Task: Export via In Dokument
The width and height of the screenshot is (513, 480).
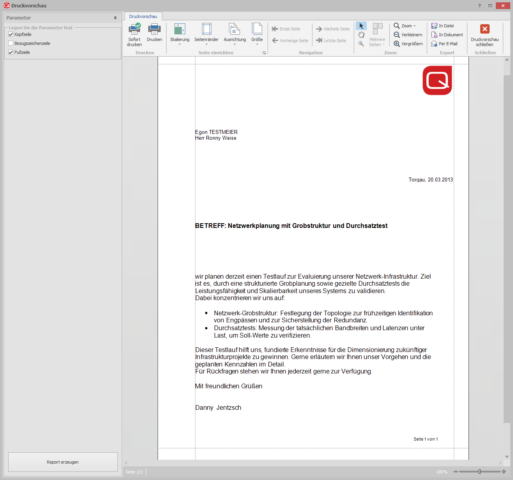Action: point(447,35)
